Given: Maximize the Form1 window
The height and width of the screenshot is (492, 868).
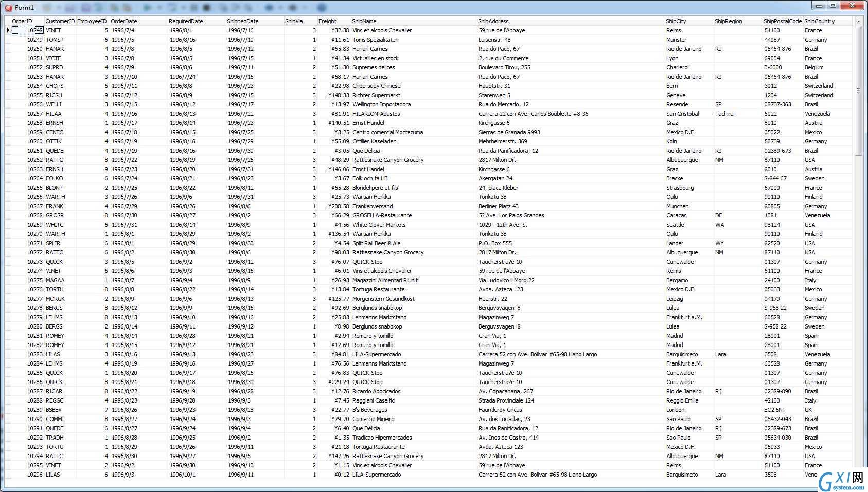Looking at the screenshot, I should pyautogui.click(x=833, y=5).
